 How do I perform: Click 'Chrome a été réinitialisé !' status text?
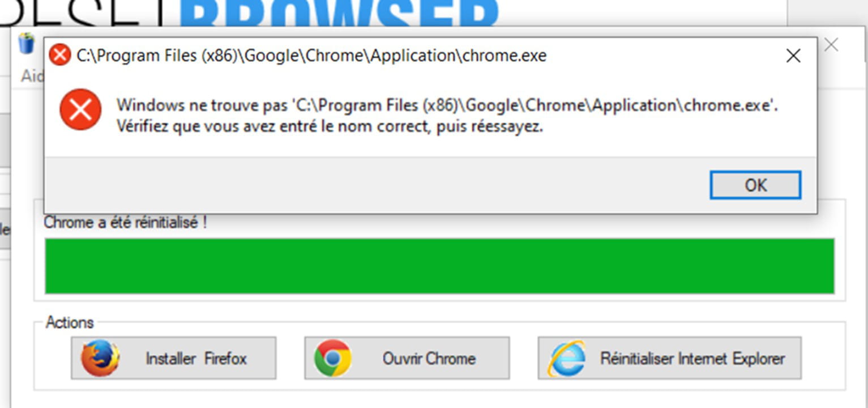click(125, 223)
